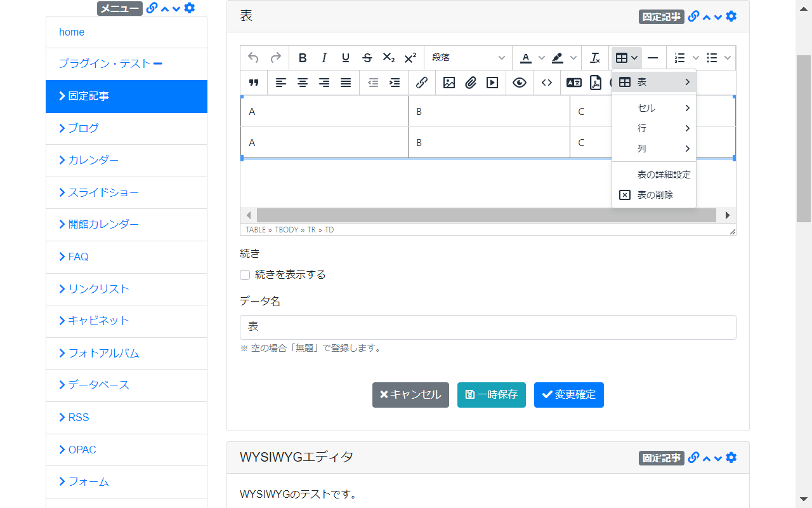Enable the 続きを表示する checkbox
Image resolution: width=812 pixels, height=508 pixels.
tap(245, 275)
